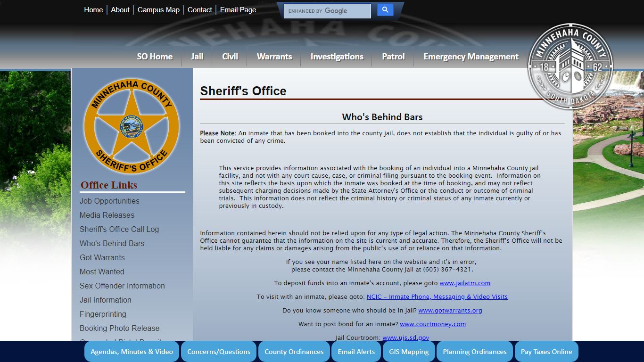Follow the www.courtmoney.com link
Image resolution: width=644 pixels, height=362 pixels.
(x=433, y=324)
